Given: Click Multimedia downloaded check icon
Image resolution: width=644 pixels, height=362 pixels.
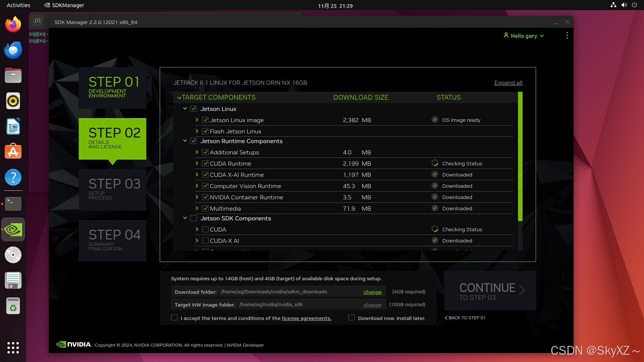Looking at the screenshot, I should pos(435,208).
